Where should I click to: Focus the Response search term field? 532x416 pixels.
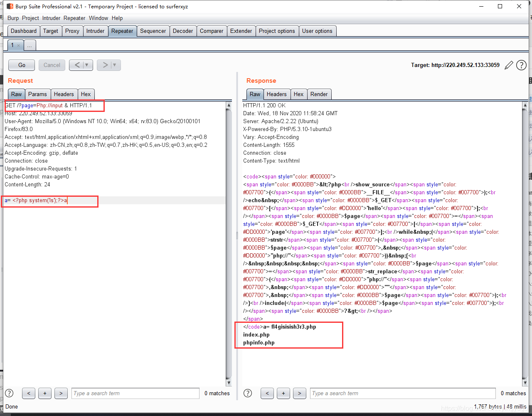click(x=403, y=393)
